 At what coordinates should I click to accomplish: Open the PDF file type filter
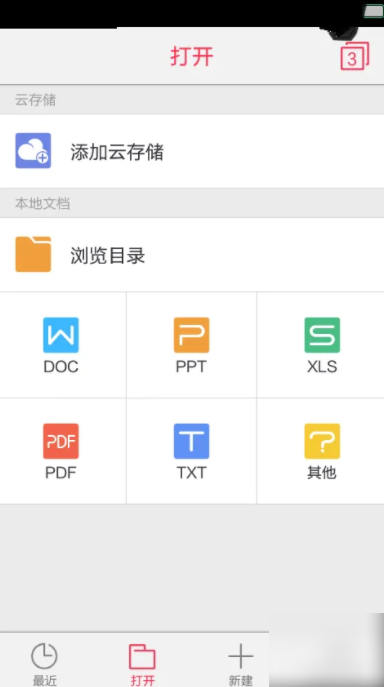pyautogui.click(x=61, y=451)
